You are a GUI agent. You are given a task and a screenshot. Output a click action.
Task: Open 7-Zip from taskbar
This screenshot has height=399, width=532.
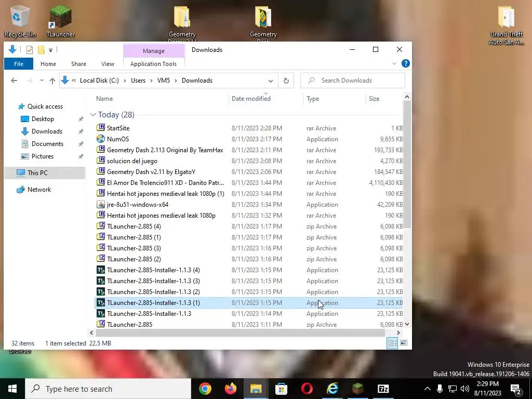[x=383, y=389]
